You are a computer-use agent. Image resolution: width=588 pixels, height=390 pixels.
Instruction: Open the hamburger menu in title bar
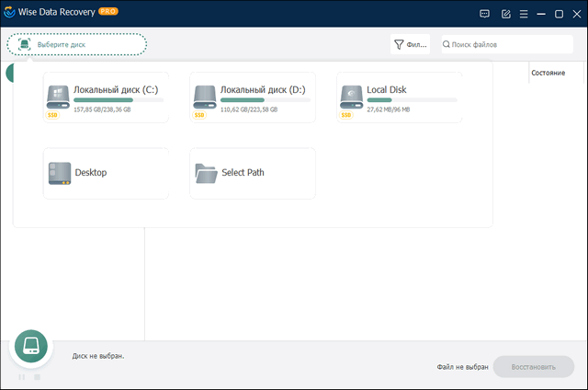(x=524, y=14)
